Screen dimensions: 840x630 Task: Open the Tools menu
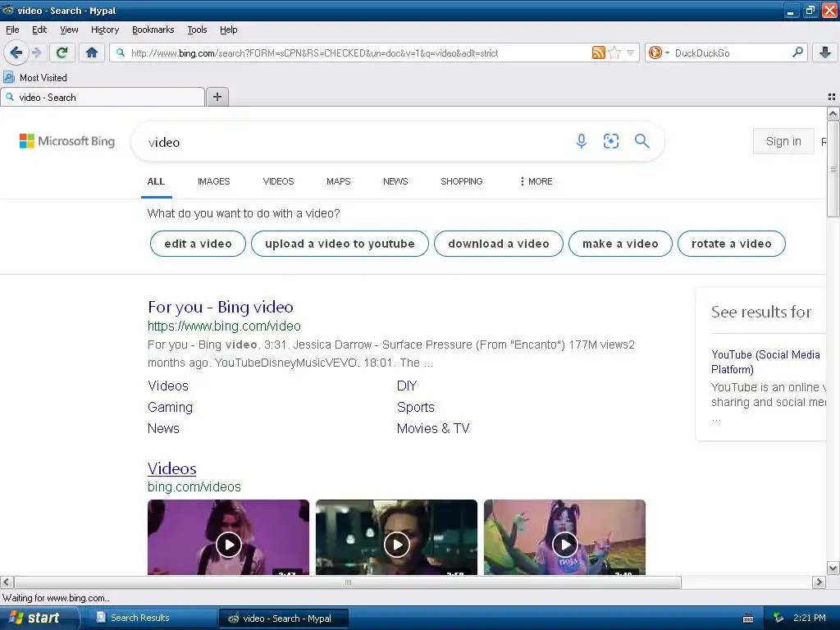pos(197,30)
